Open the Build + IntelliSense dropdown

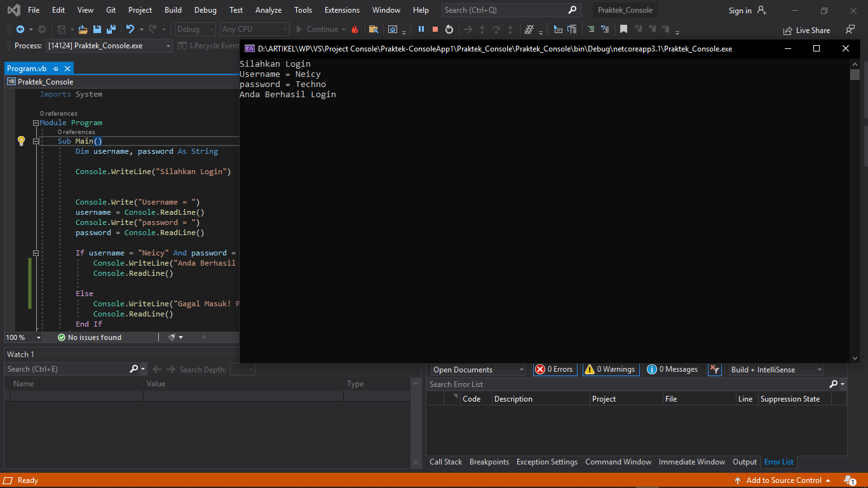point(776,370)
